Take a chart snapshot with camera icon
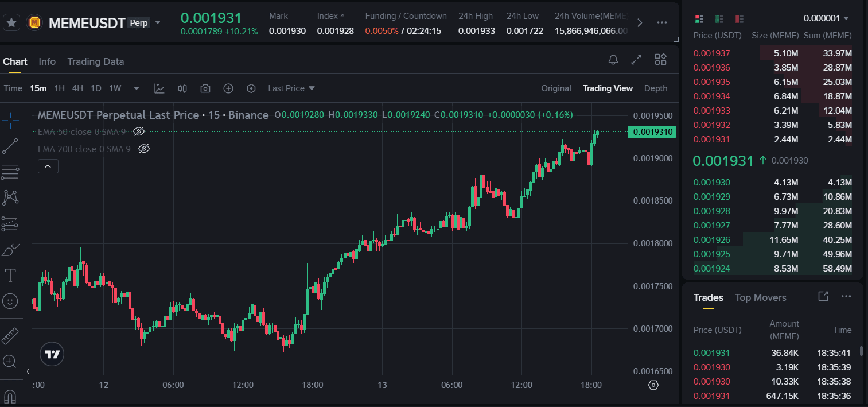 [x=205, y=88]
